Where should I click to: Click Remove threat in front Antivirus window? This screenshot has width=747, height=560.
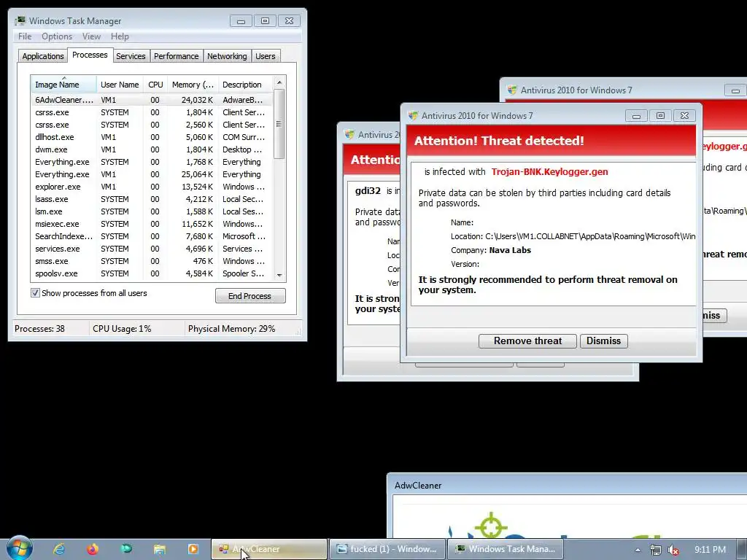point(527,341)
